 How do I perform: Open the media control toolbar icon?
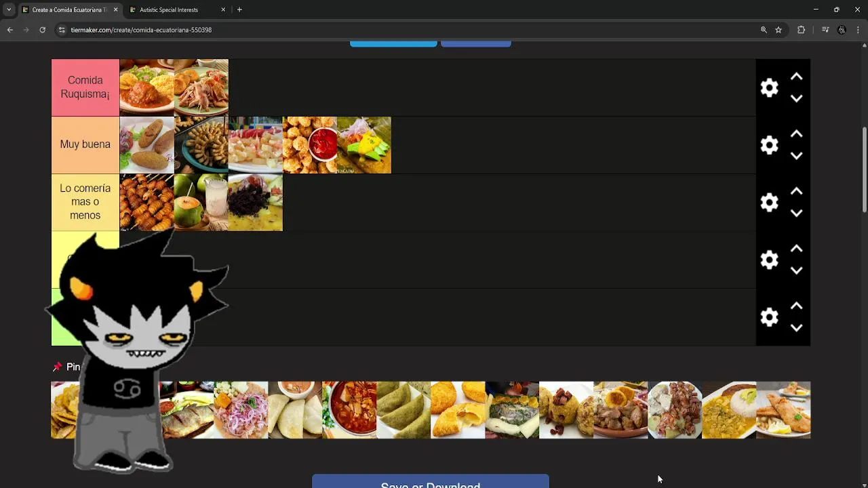coord(825,30)
